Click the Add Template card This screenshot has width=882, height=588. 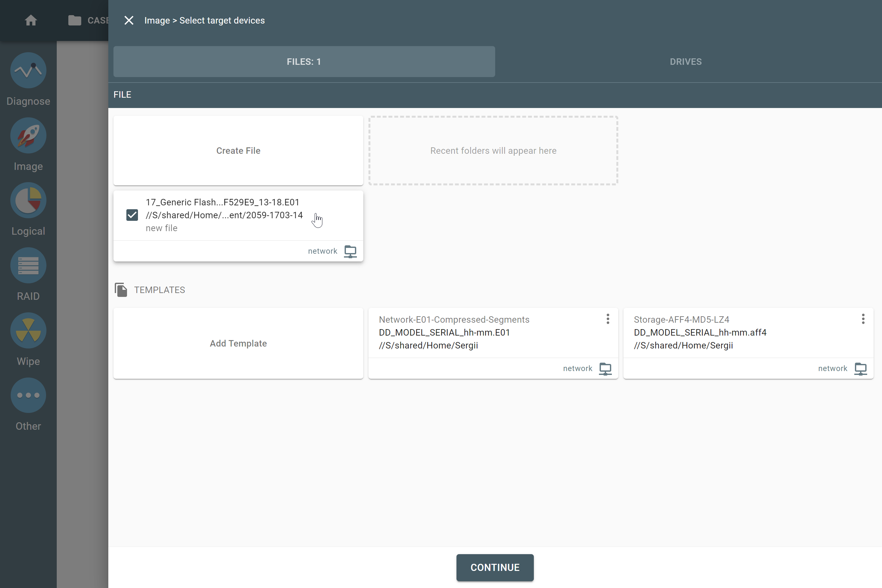coord(238,343)
